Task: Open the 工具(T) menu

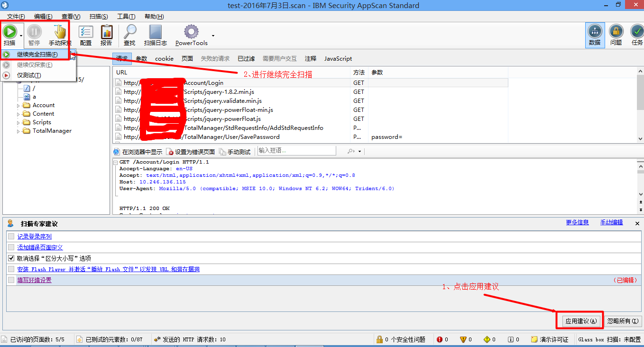Action: [x=126, y=17]
